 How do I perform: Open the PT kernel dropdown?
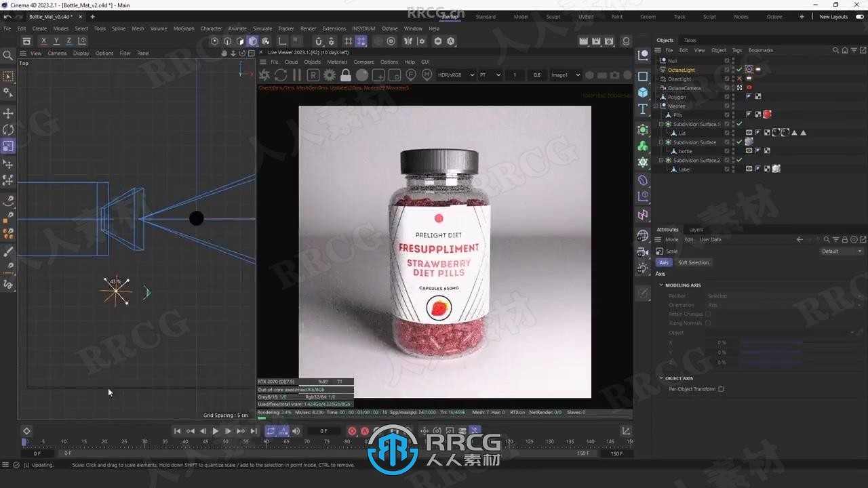pos(490,75)
